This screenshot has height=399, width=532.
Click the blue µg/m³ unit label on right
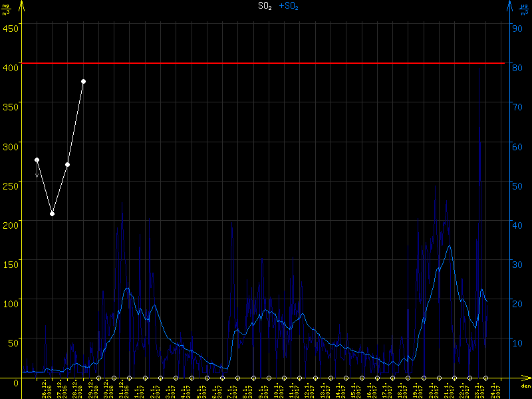525,9
